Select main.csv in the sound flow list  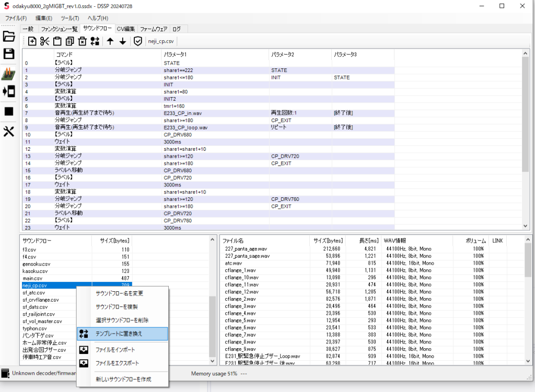(31, 278)
